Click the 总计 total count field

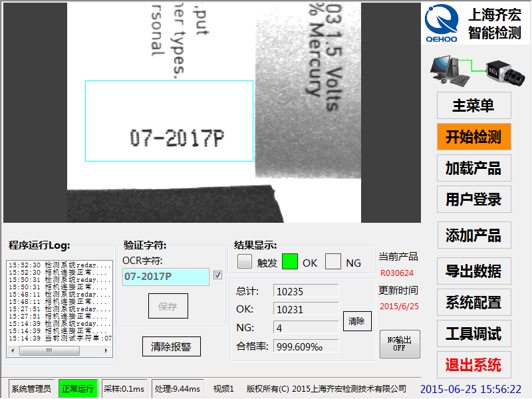point(306,291)
